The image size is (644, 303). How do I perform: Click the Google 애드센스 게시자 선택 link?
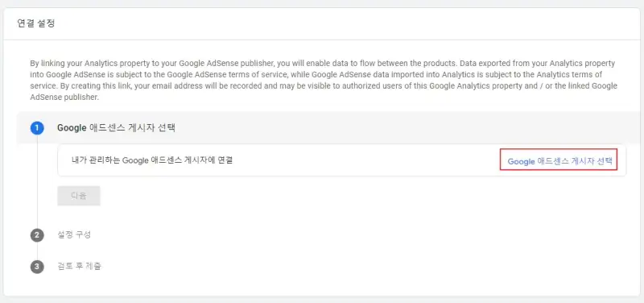tap(559, 161)
